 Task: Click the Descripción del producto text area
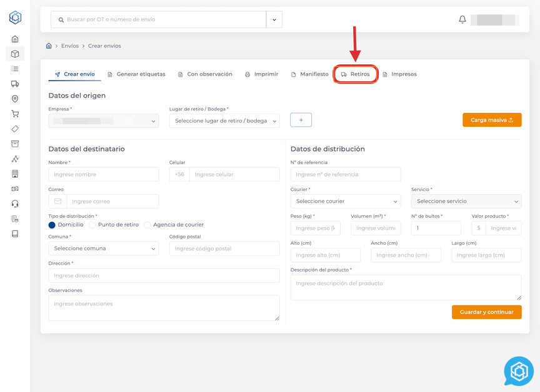coord(406,287)
